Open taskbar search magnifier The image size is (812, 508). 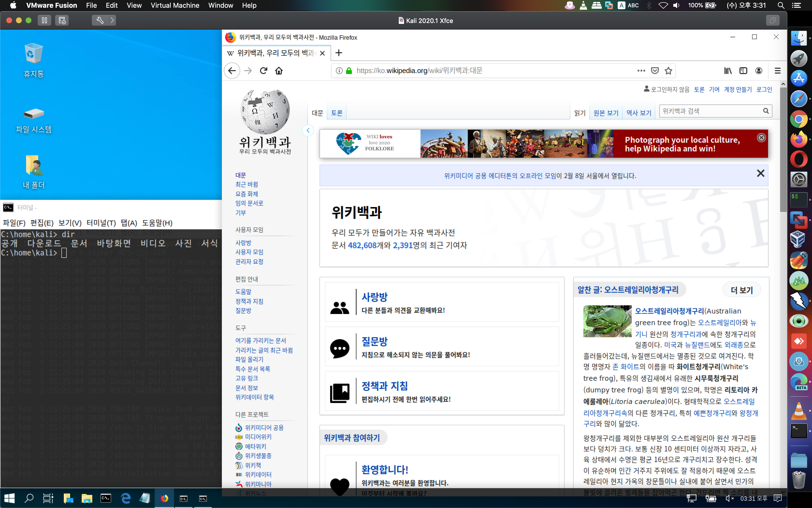(29, 498)
